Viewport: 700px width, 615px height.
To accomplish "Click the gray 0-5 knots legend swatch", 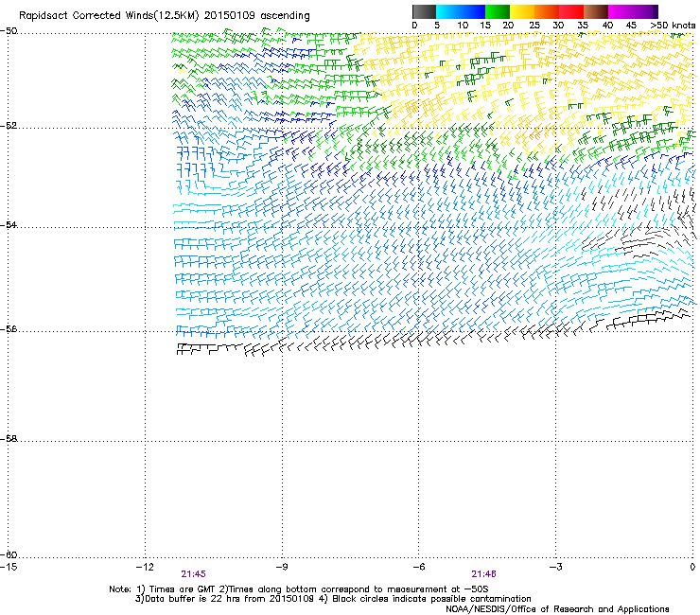I will pyautogui.click(x=424, y=11).
